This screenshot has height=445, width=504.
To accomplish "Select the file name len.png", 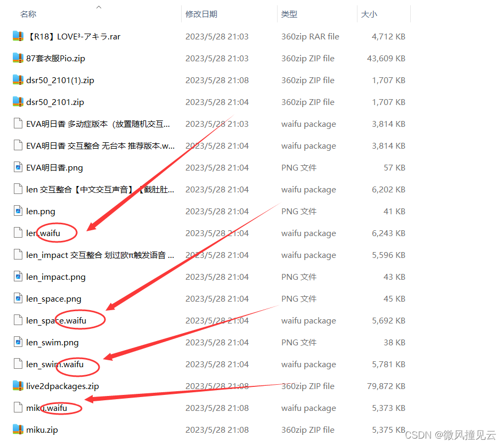I will pos(40,212).
